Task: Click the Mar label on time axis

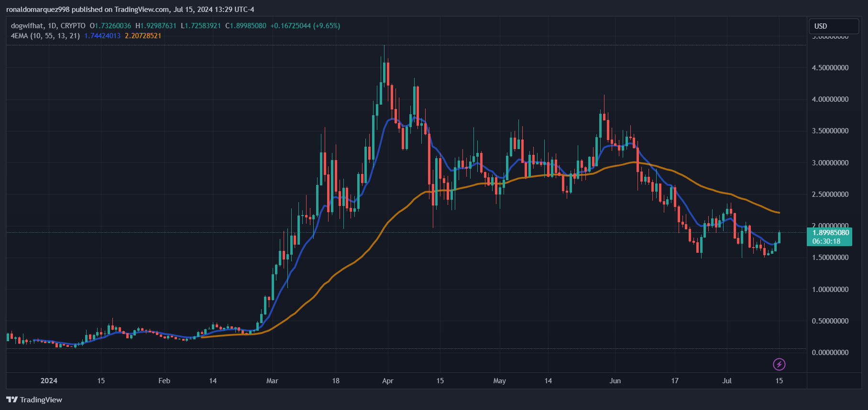Action: pos(272,381)
